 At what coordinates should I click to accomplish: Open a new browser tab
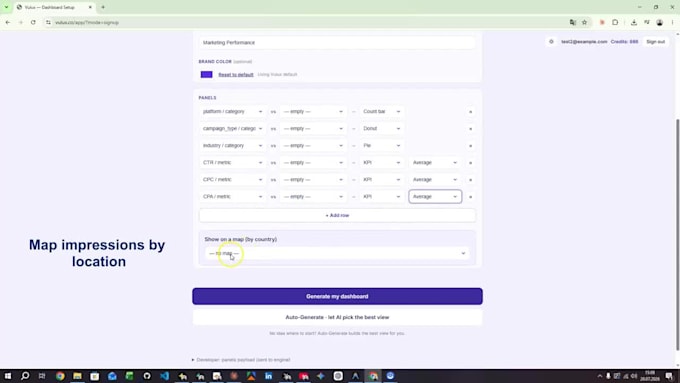coord(103,7)
